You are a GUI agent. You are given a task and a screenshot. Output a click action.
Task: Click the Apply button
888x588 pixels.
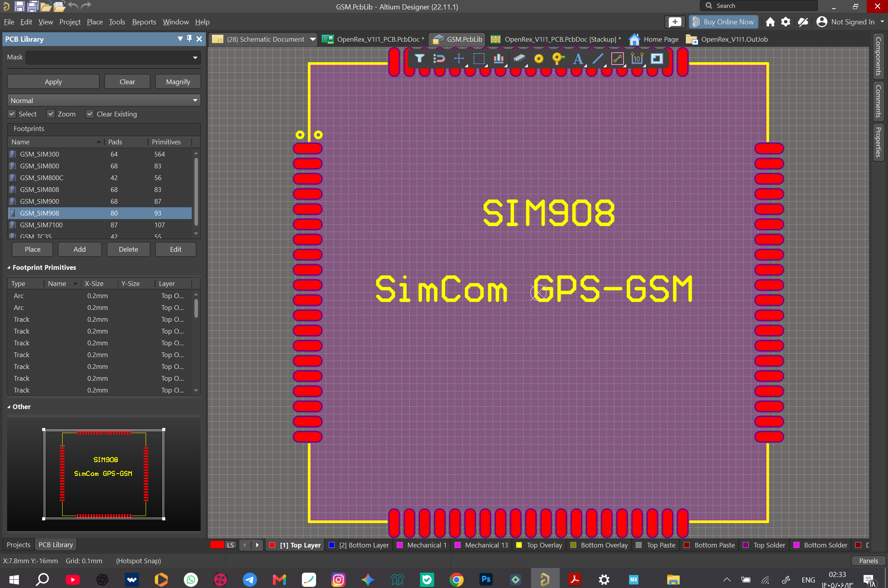[x=53, y=82]
